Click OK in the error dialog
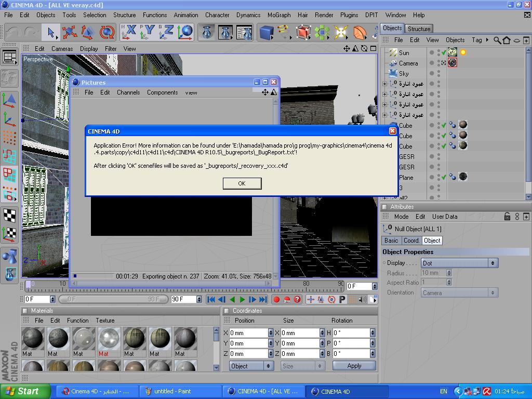 (242, 183)
